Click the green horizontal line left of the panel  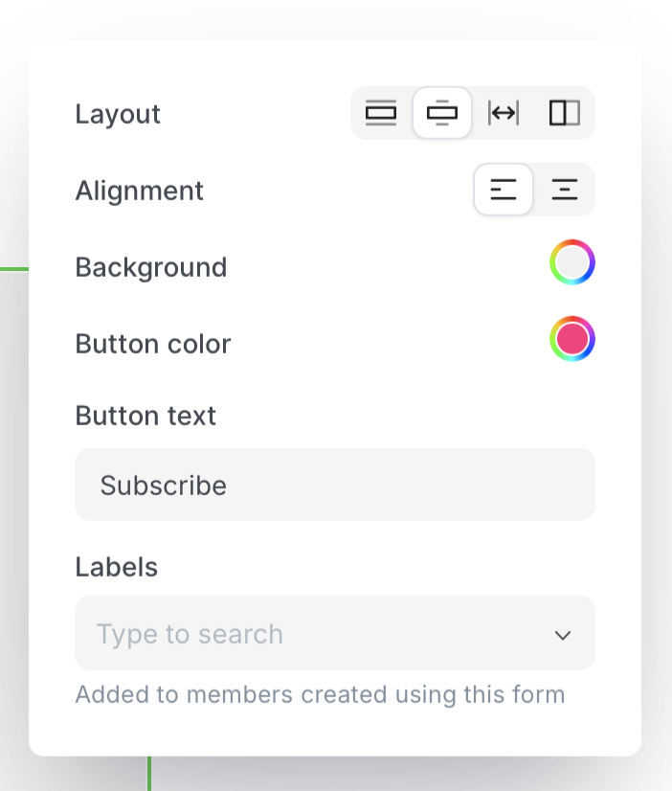coord(13,269)
